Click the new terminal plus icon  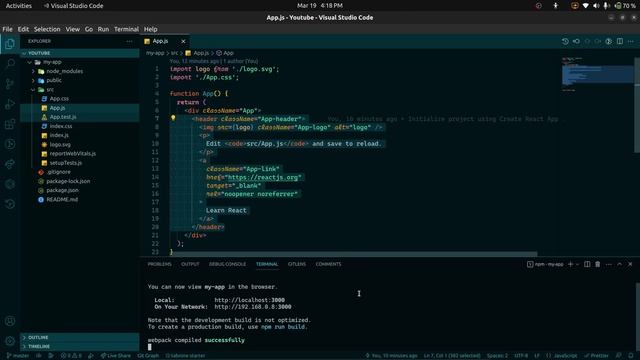pyautogui.click(x=571, y=264)
